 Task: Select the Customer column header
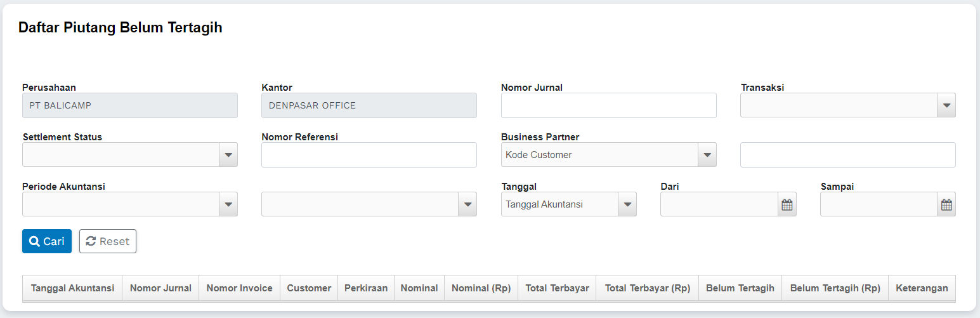pyautogui.click(x=309, y=288)
